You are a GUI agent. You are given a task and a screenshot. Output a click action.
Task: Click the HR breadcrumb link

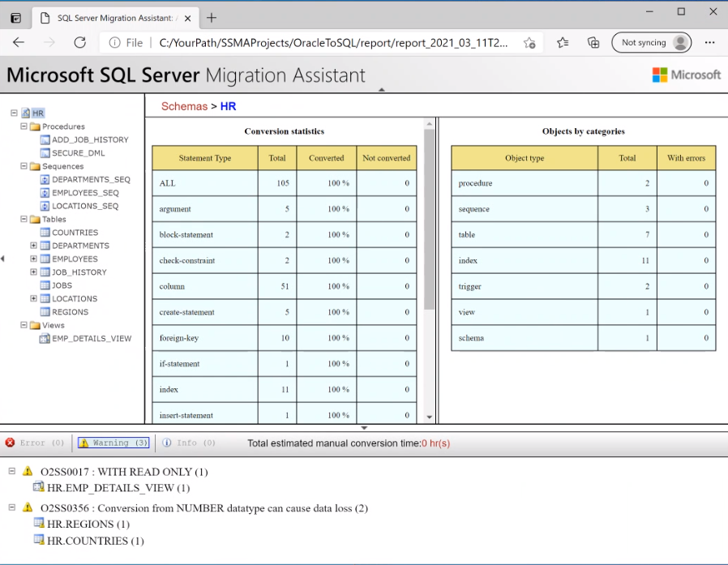pyautogui.click(x=229, y=106)
